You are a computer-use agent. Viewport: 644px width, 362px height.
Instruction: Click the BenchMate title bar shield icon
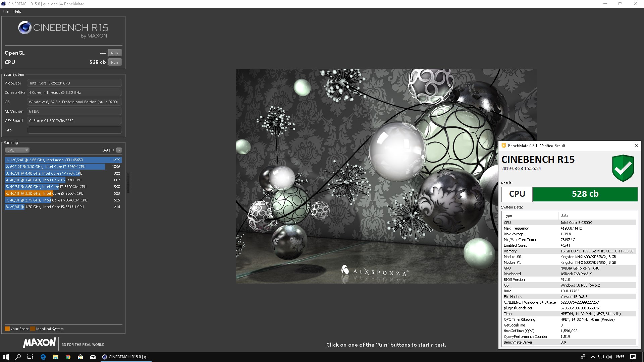[x=504, y=145]
